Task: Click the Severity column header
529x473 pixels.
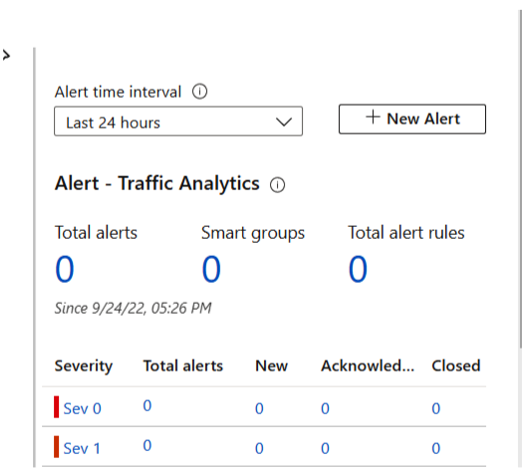Action: click(x=84, y=366)
